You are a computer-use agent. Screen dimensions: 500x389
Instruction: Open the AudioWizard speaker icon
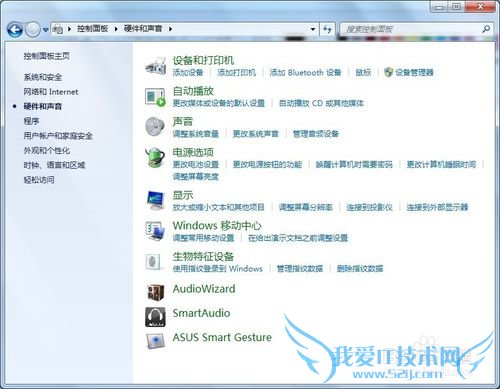[155, 292]
